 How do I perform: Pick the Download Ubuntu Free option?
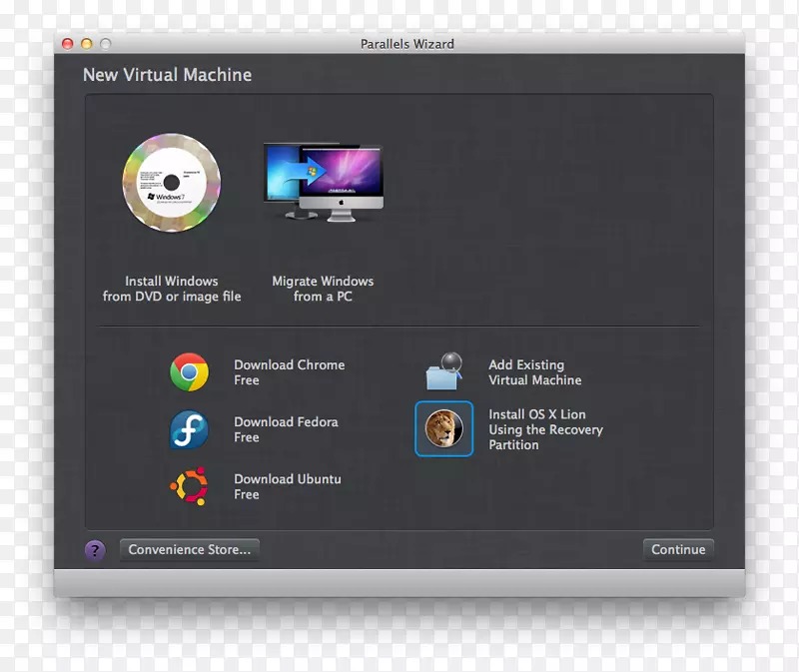tap(288, 486)
